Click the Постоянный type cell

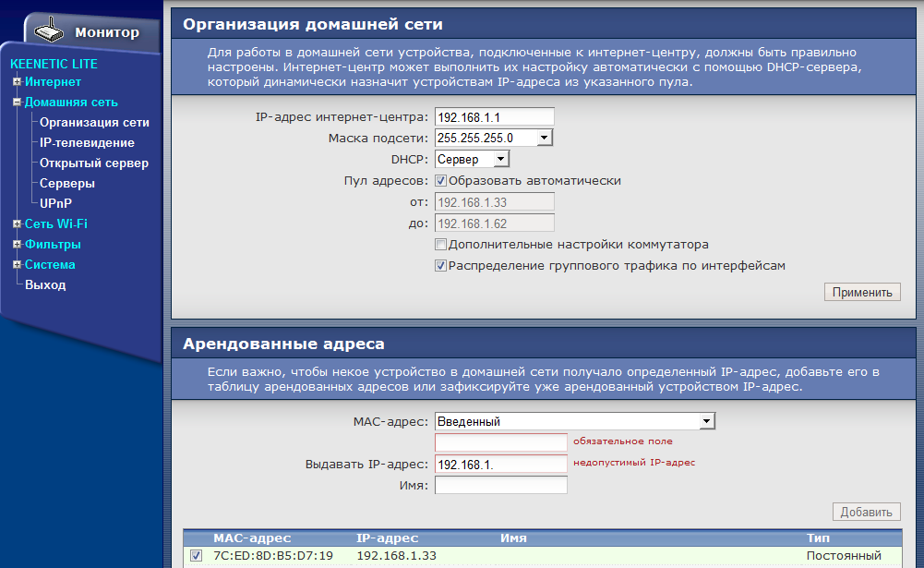tap(844, 556)
